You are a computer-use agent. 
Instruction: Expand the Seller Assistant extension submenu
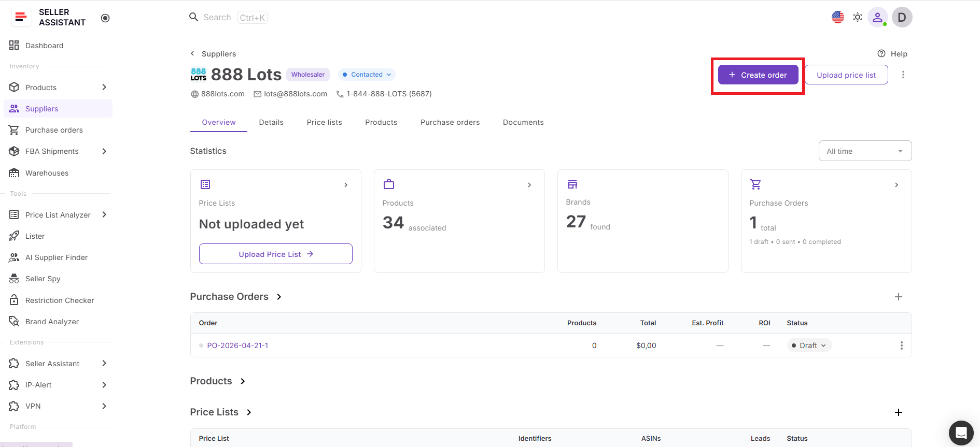[104, 363]
